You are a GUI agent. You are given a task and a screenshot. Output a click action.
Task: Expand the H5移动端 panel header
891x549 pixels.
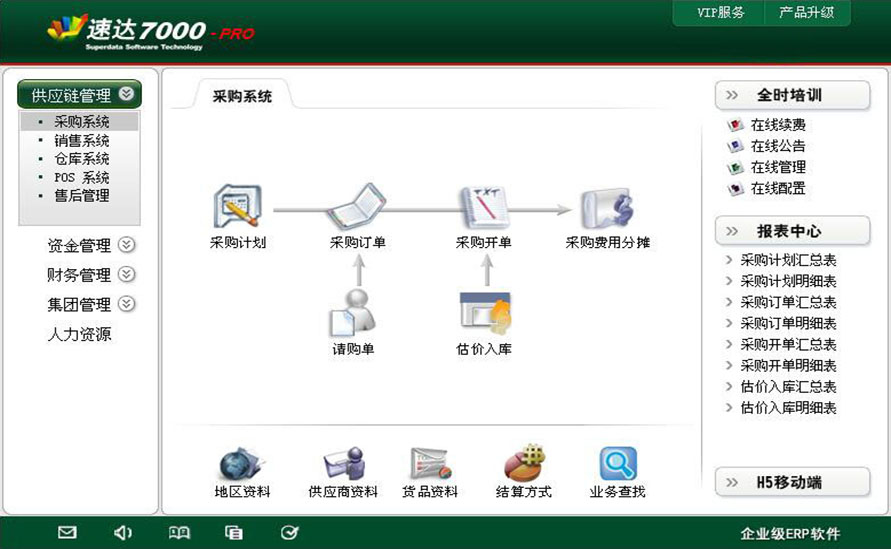click(792, 482)
